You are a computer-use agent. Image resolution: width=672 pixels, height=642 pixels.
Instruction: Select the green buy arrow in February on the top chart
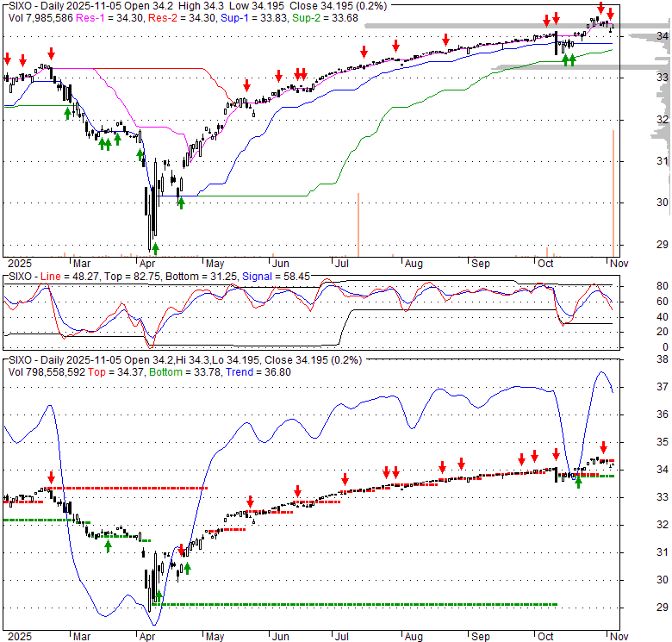tap(67, 112)
